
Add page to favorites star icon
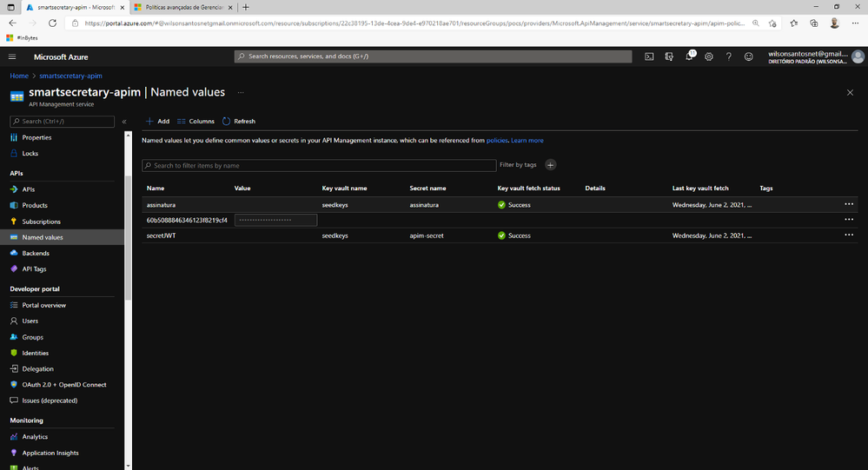click(772, 23)
